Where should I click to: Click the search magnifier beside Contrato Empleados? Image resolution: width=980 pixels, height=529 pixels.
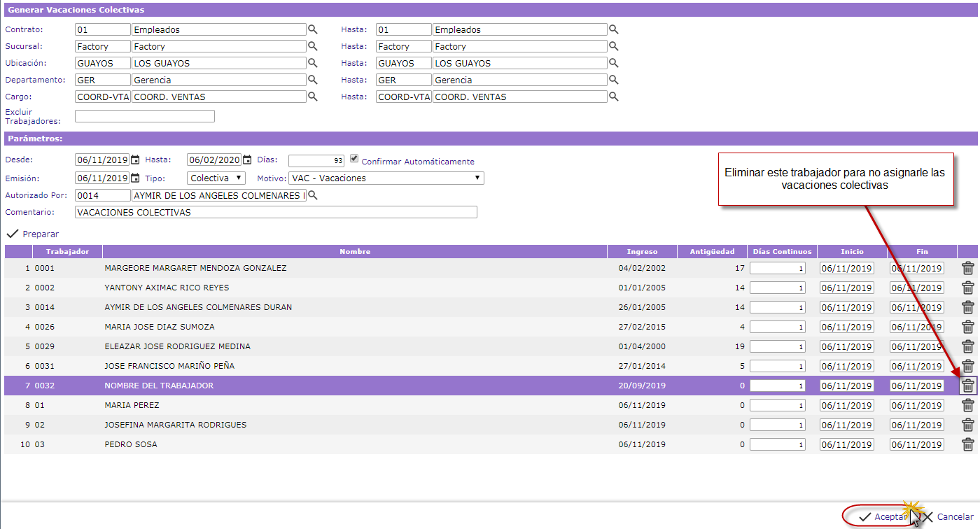tap(313, 29)
